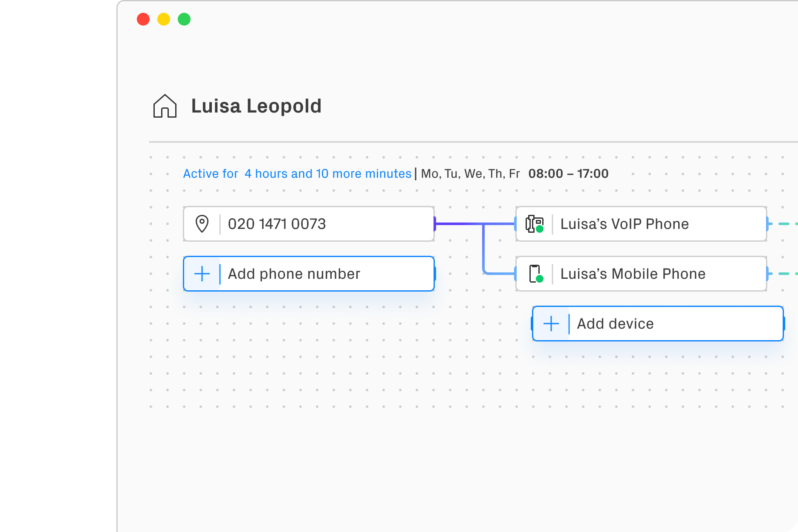Close the window with the red button
The image size is (798, 532).
point(143,19)
